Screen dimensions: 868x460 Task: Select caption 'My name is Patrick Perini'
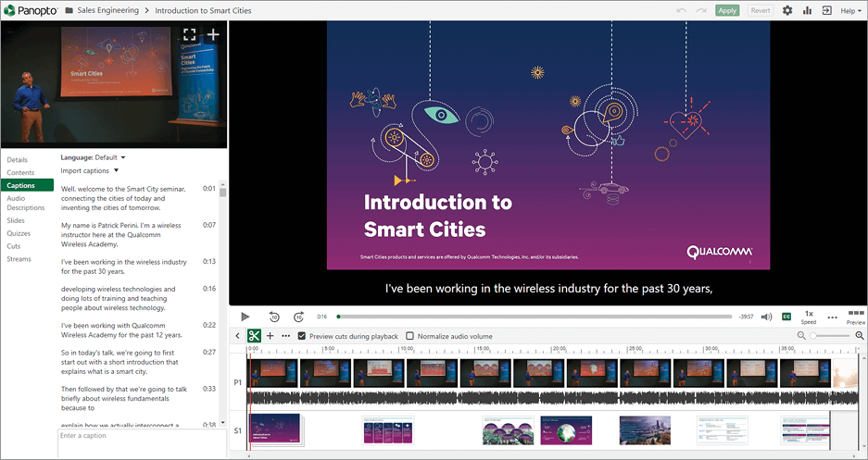click(121, 234)
